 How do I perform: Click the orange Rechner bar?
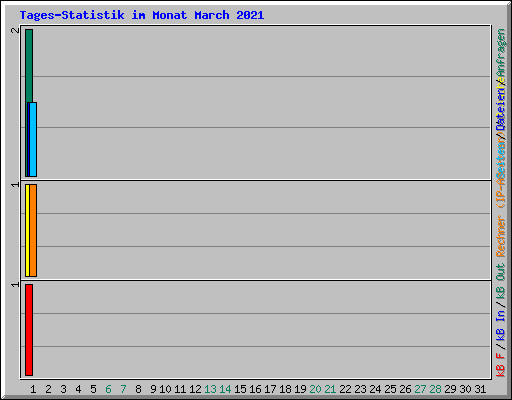33,230
